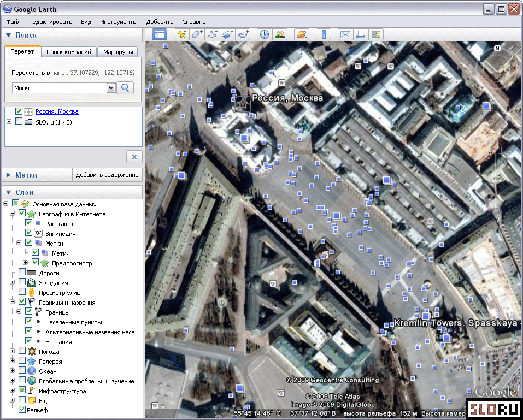Image resolution: width=523 pixels, height=420 pixels.
Task: Collapse the Поиск panel triangle
Action: [x=9, y=35]
